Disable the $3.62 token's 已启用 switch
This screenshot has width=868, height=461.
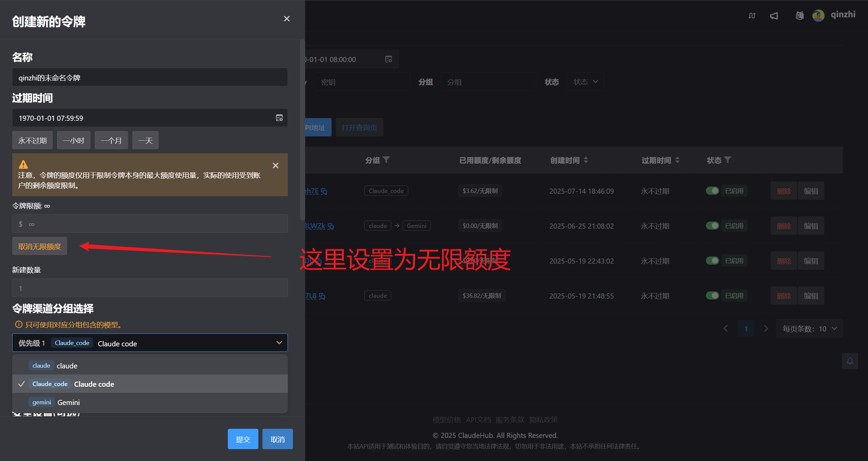(x=712, y=191)
